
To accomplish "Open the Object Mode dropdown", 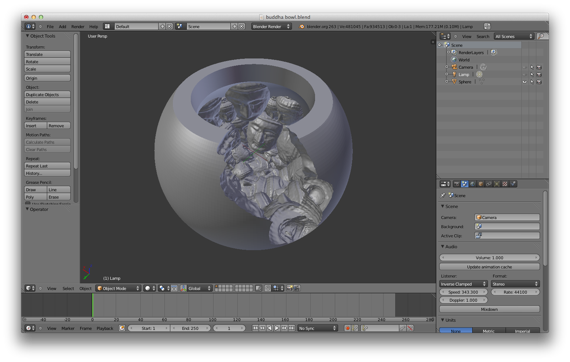I will click(x=118, y=288).
